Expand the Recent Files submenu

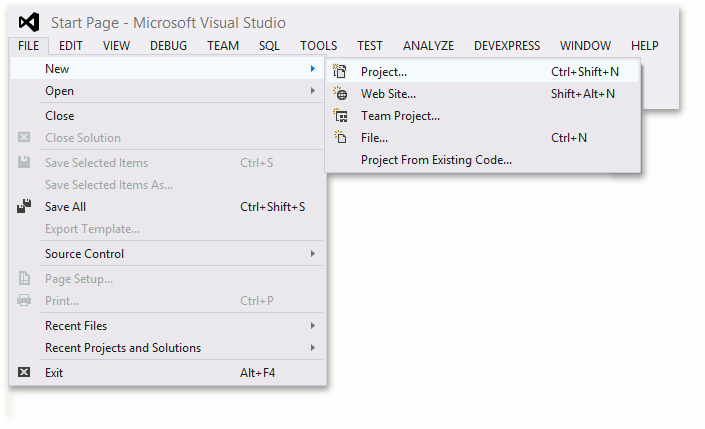point(313,326)
